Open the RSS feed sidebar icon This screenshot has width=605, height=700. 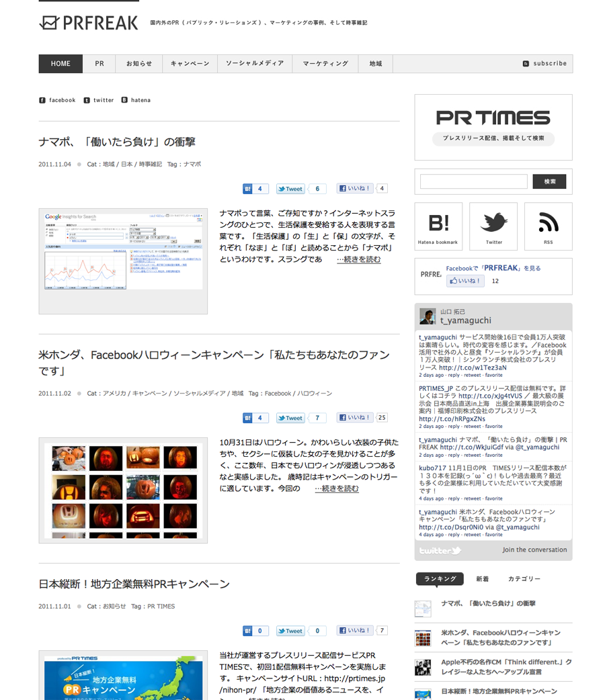pyautogui.click(x=549, y=226)
